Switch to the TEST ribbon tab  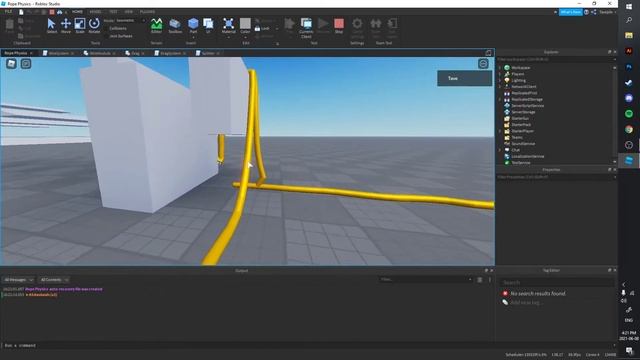click(x=113, y=12)
